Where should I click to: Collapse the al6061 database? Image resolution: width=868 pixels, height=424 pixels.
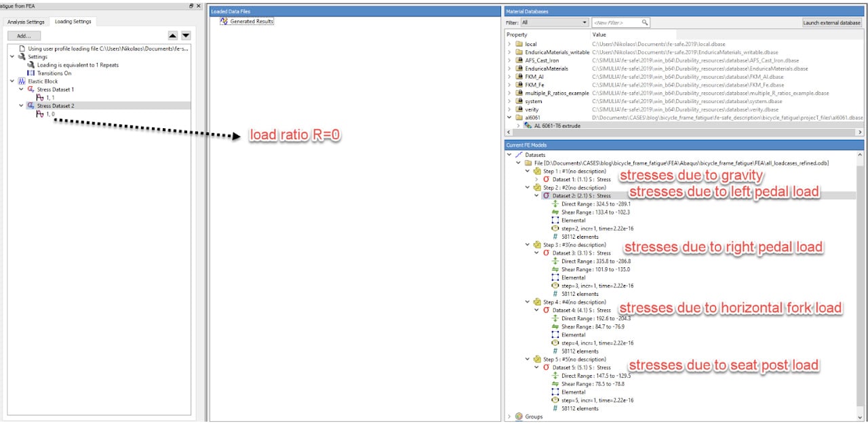(x=509, y=117)
